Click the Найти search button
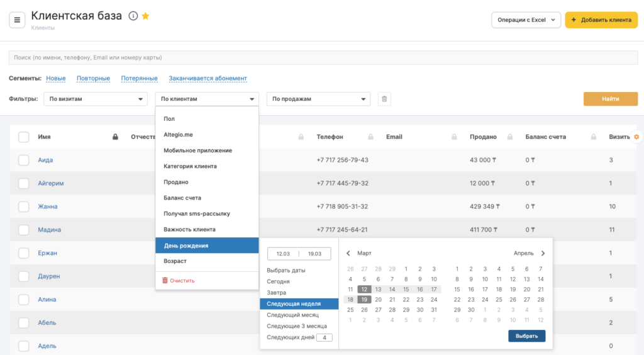Screen dimensions: 644x355 click(x=610, y=99)
